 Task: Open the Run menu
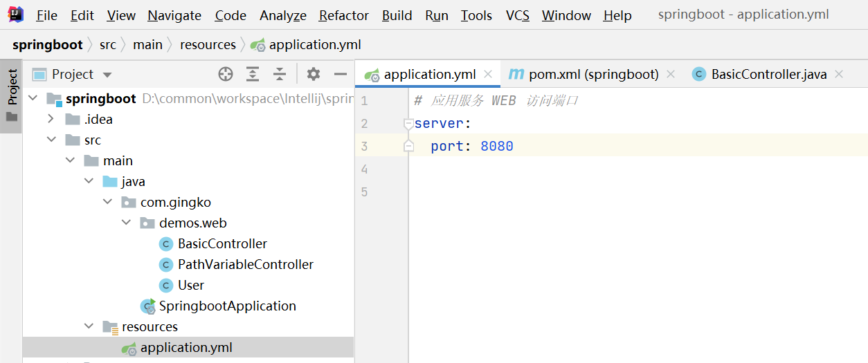click(x=437, y=15)
